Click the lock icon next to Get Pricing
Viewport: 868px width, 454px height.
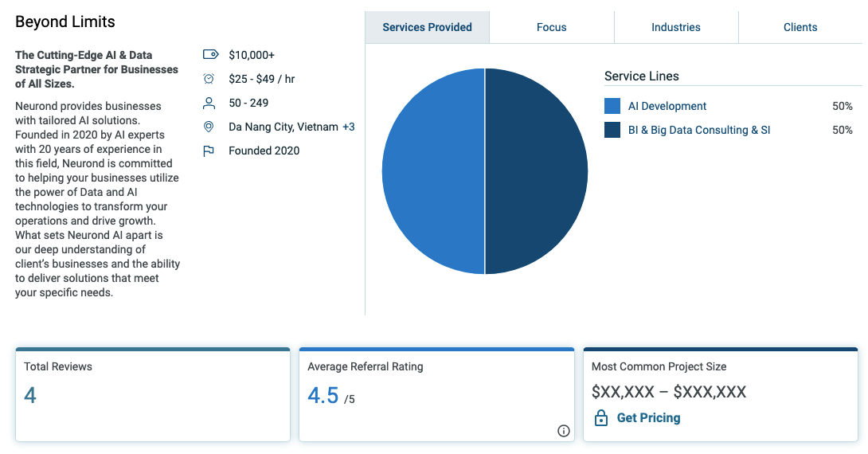click(x=600, y=418)
